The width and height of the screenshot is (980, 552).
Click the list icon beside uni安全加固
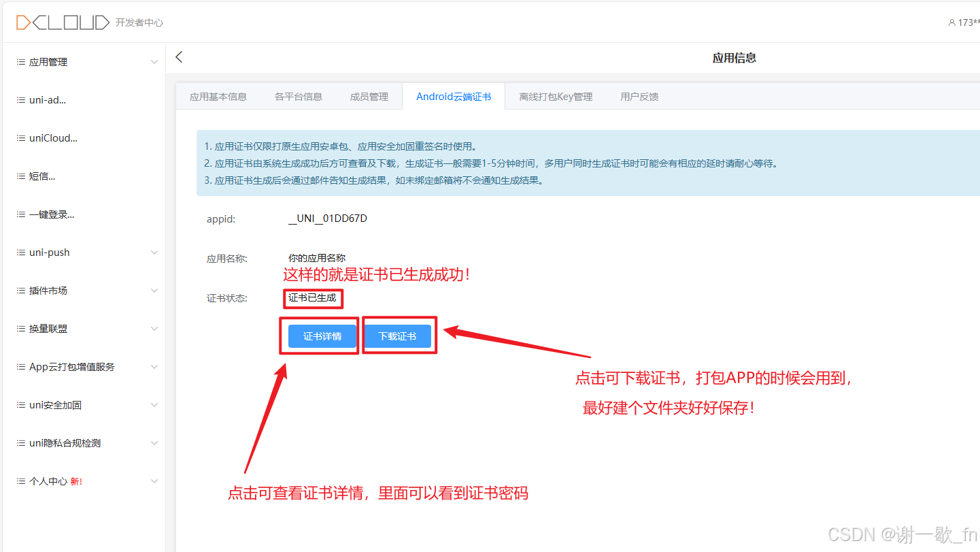[21, 405]
